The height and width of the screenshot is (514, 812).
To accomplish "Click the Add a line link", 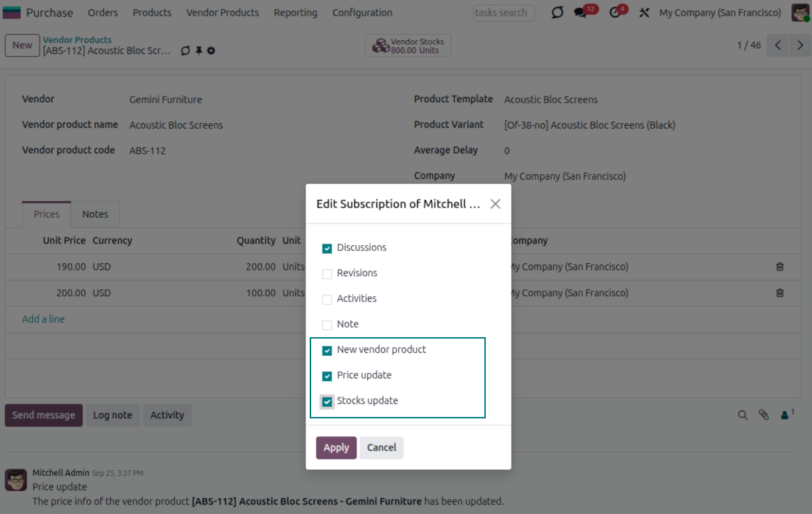I will [43, 318].
